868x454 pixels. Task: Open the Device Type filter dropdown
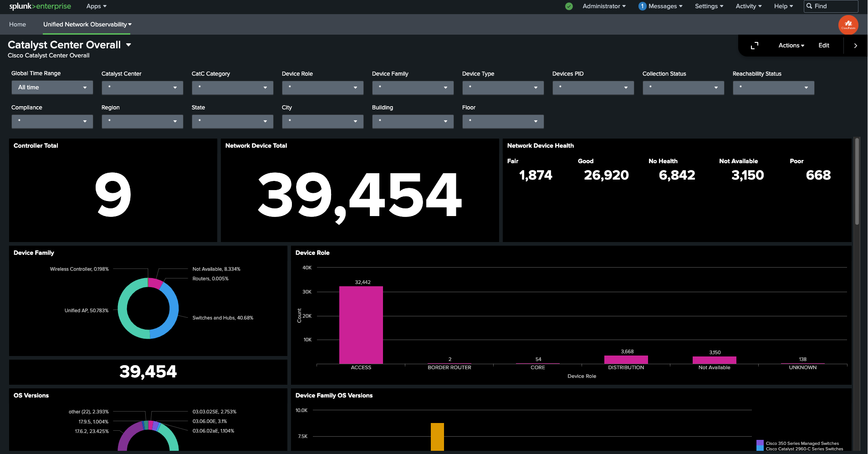point(503,88)
